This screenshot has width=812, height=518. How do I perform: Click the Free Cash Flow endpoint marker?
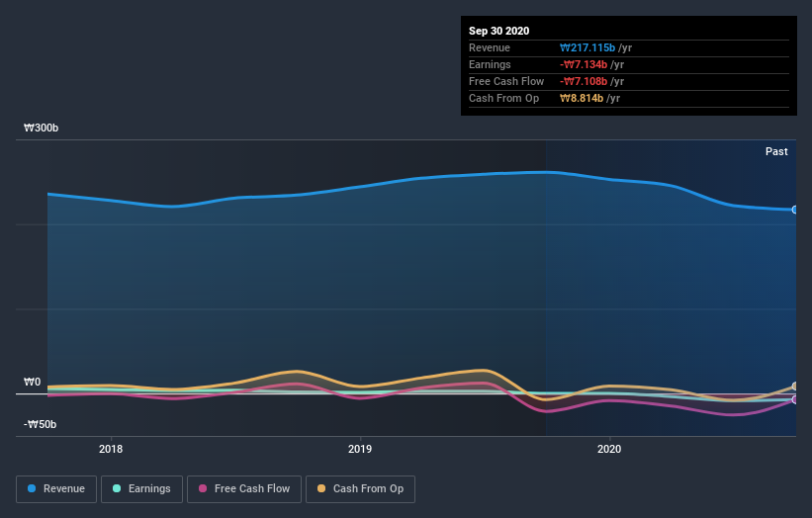pyautogui.click(x=795, y=399)
